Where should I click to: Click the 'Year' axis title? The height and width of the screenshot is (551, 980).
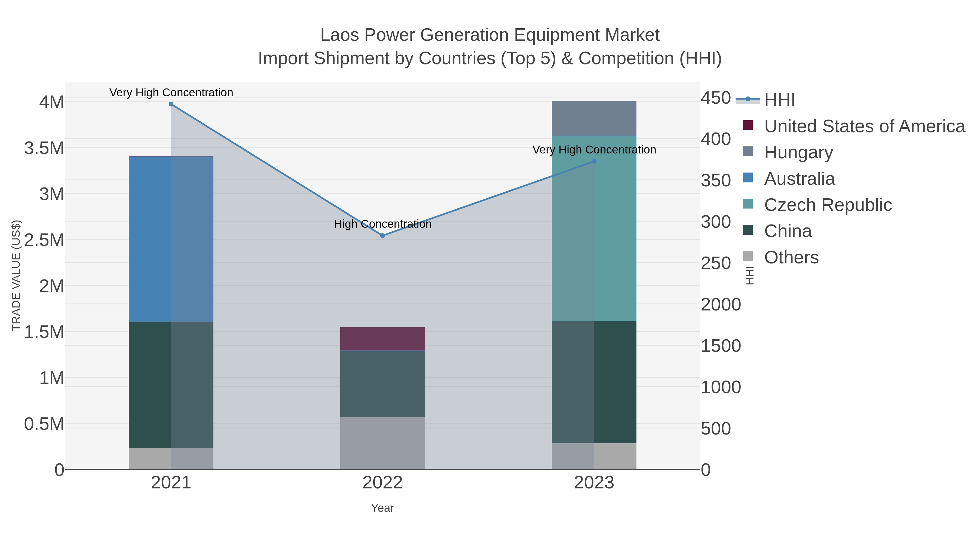pyautogui.click(x=383, y=508)
